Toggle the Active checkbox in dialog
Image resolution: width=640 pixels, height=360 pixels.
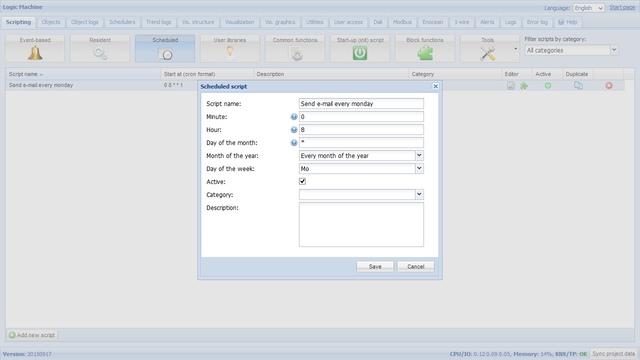pyautogui.click(x=302, y=181)
